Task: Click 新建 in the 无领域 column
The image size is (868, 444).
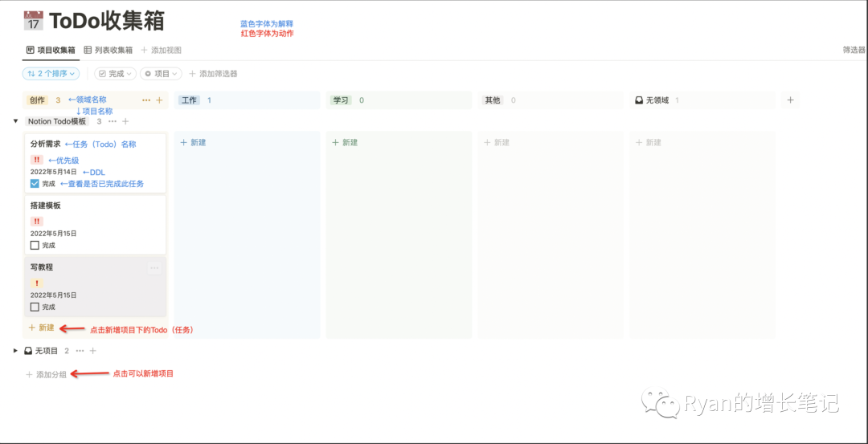Action: tap(649, 142)
